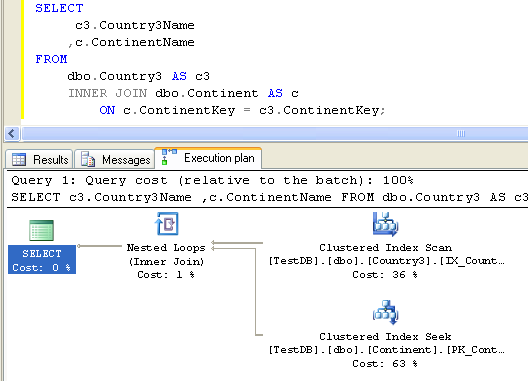Click the Clustered Index Scan operator icon
The height and width of the screenshot is (381, 528).
386,224
